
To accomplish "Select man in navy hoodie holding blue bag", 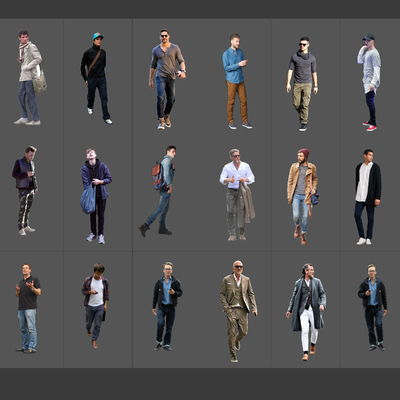I will 96,196.
